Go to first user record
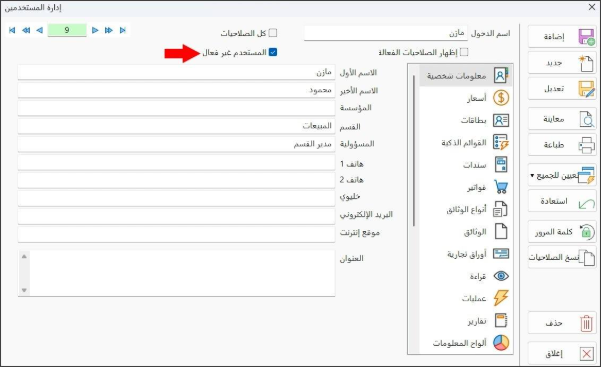The image size is (601, 367). tap(12, 30)
